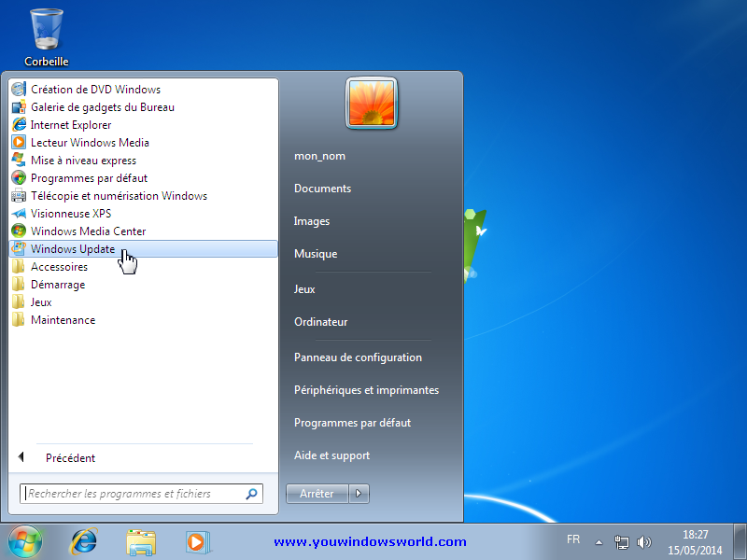Click the user account flower picture
The width and height of the screenshot is (747, 560).
[371, 103]
